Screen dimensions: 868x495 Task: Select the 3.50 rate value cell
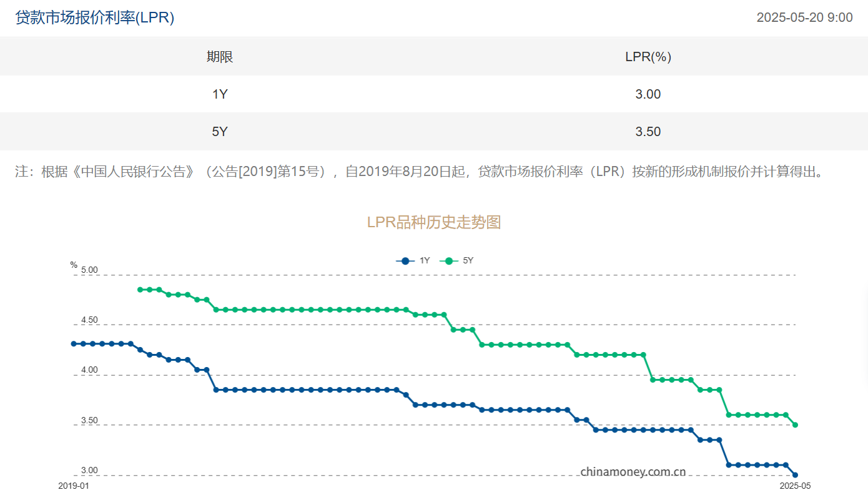point(648,132)
